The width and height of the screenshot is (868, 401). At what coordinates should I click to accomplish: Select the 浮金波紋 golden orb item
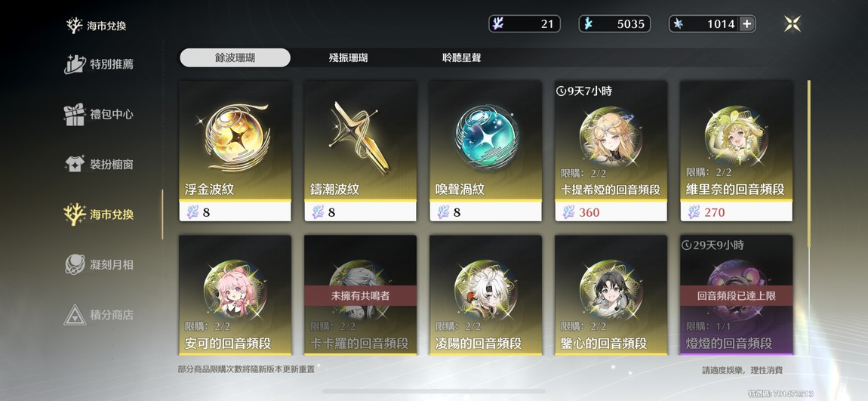(235, 150)
